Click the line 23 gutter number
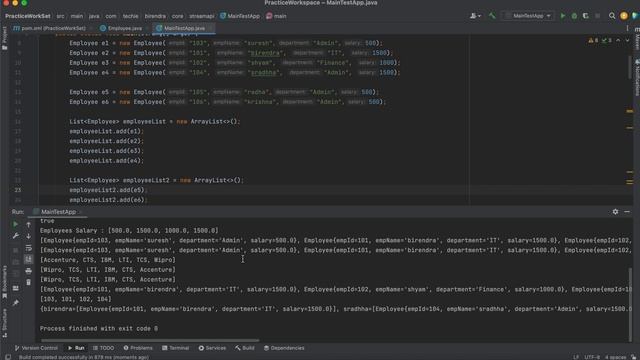Viewport: 640px width, 360px height. click(18, 190)
